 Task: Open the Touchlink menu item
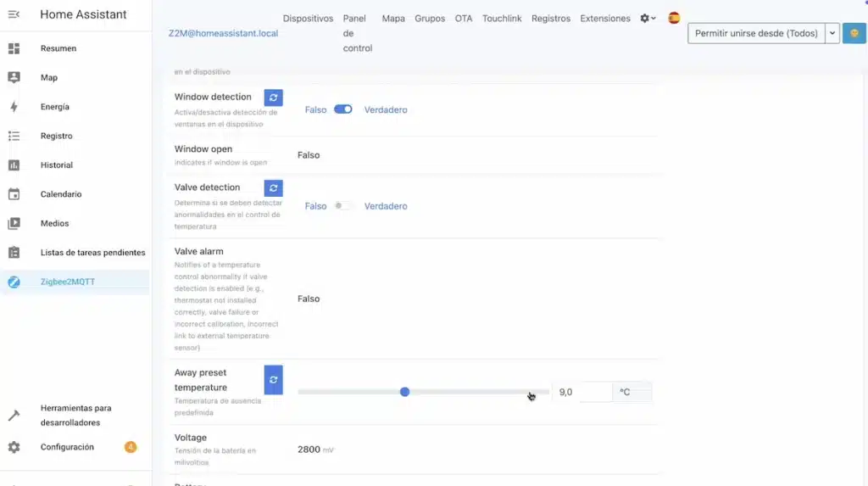click(x=502, y=19)
